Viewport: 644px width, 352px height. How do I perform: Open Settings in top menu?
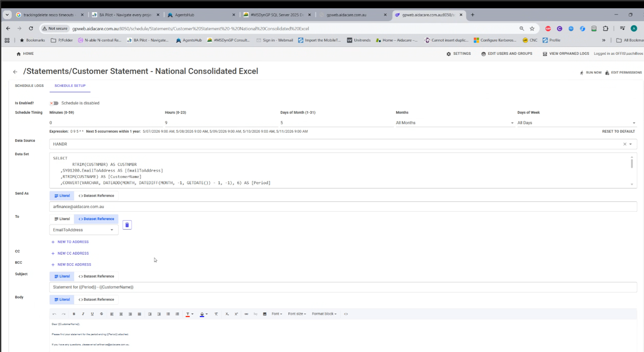pyautogui.click(x=459, y=54)
